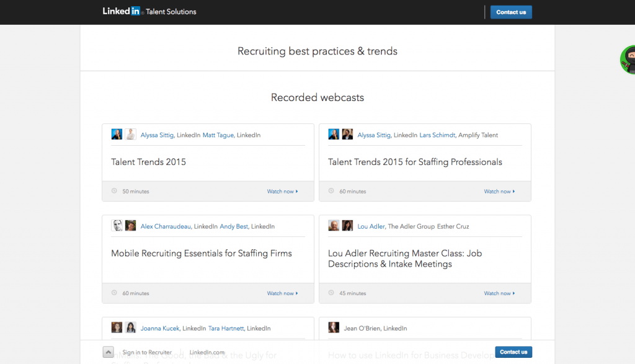Click Matt Tague's profile photo

pos(130,135)
